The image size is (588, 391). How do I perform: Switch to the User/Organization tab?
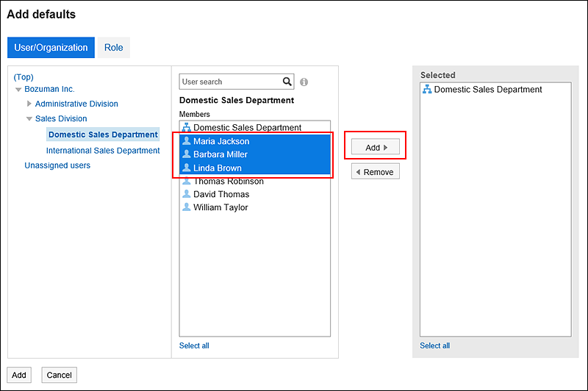(51, 48)
